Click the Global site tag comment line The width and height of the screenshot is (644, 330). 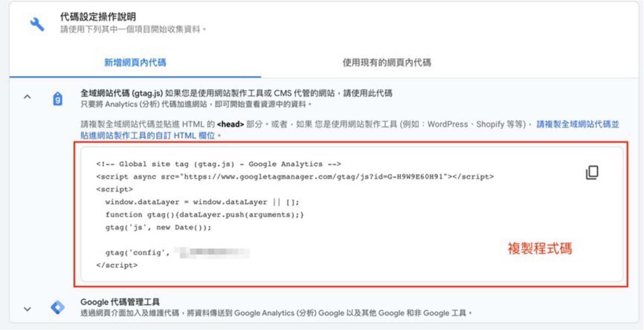(218, 164)
